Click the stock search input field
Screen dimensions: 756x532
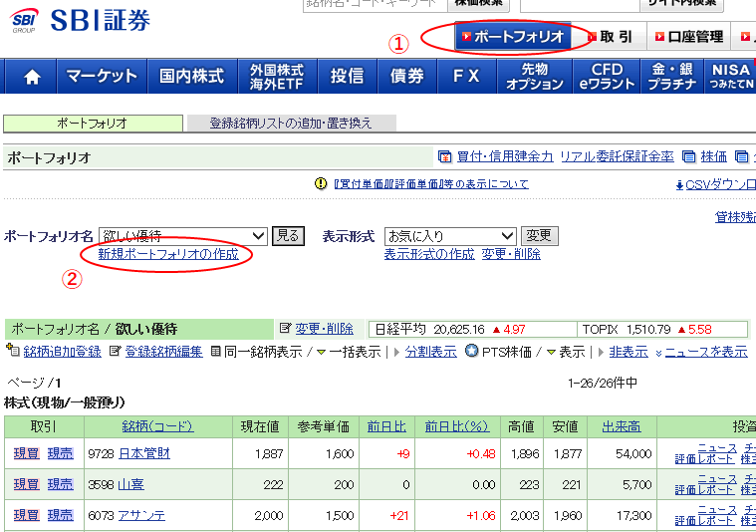pos(375,5)
